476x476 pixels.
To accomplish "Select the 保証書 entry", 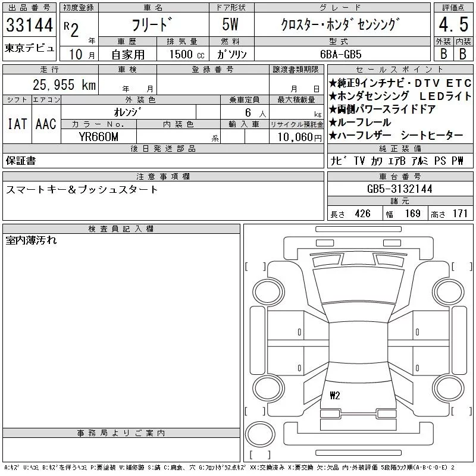I will [21, 161].
